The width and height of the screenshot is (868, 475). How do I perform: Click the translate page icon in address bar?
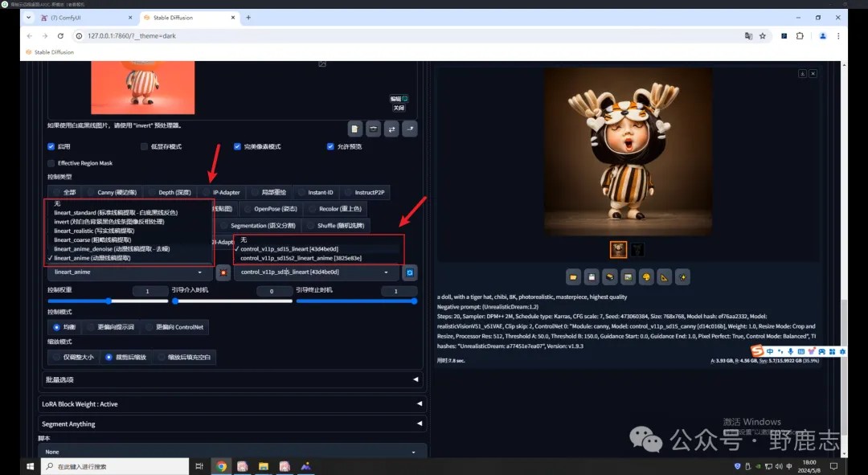tap(748, 36)
